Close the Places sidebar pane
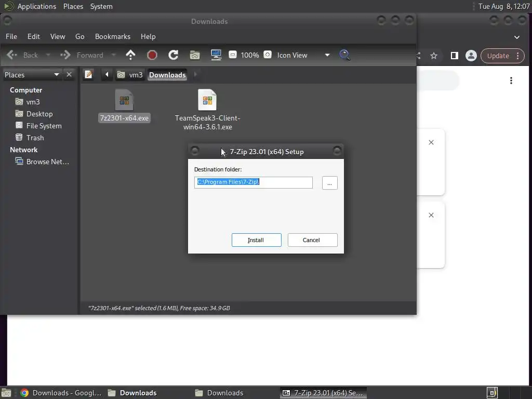Viewport: 532px width, 399px height. click(69, 74)
